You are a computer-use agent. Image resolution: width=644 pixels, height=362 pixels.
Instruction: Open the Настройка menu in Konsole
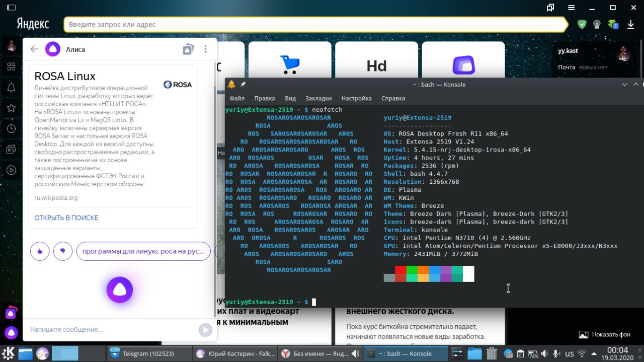point(356,98)
